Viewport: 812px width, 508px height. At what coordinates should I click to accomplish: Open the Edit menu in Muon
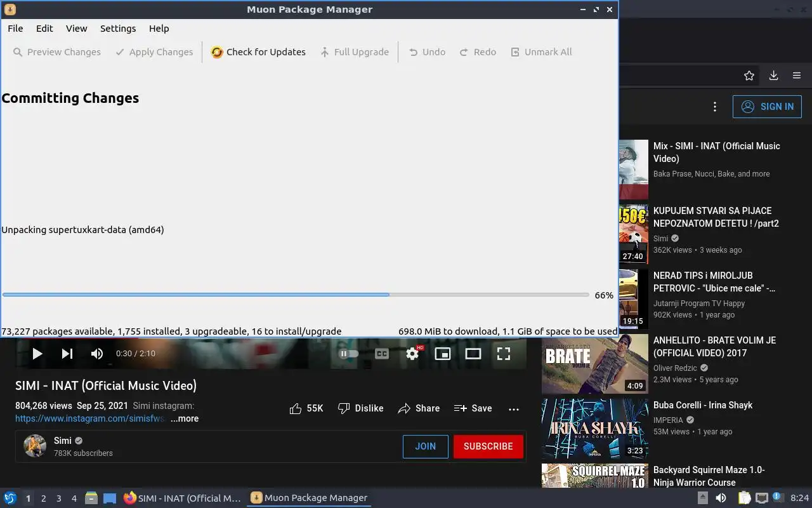pos(44,29)
